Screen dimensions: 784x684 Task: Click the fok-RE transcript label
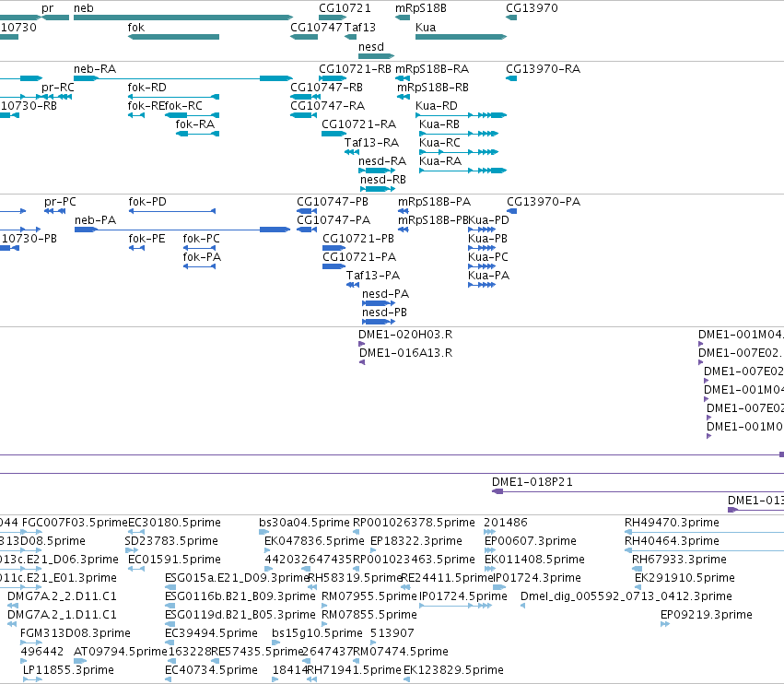coord(146,106)
